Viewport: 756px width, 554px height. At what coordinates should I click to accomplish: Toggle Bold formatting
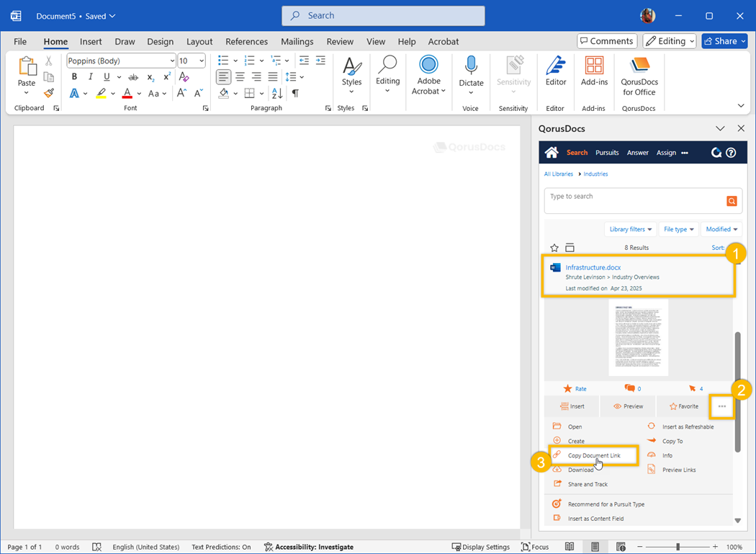(x=74, y=77)
